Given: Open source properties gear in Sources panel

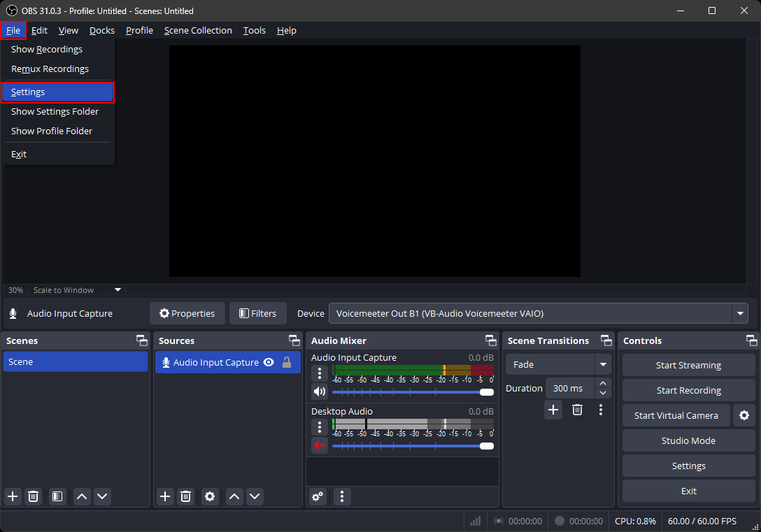Looking at the screenshot, I should pyautogui.click(x=210, y=496).
